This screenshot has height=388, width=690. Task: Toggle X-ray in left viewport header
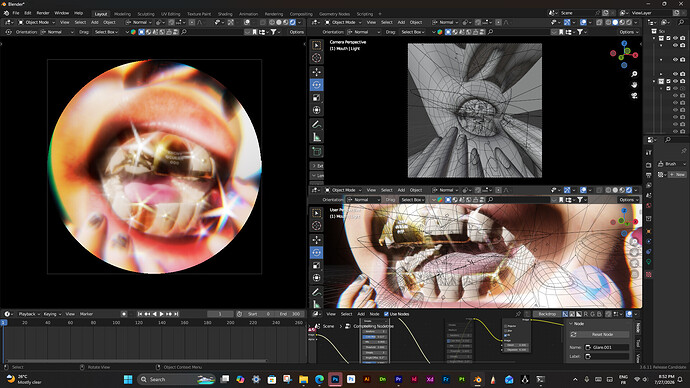click(x=263, y=22)
